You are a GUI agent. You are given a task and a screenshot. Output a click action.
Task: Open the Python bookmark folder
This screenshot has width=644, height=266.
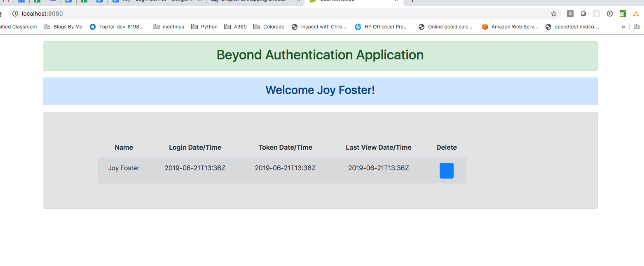204,27
